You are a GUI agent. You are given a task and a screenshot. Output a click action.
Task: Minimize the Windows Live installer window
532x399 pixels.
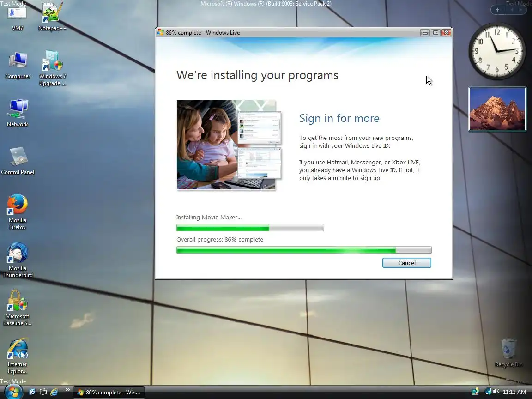coord(425,33)
